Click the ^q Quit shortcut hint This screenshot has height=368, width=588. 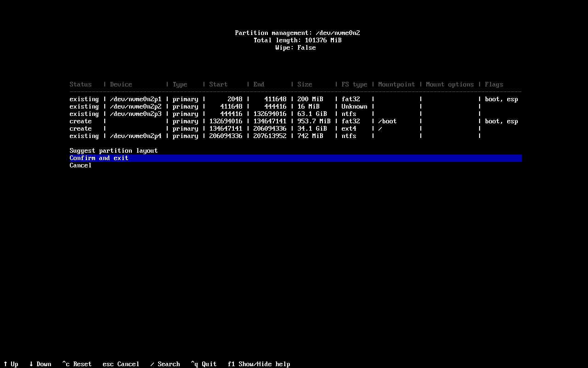coord(204,364)
